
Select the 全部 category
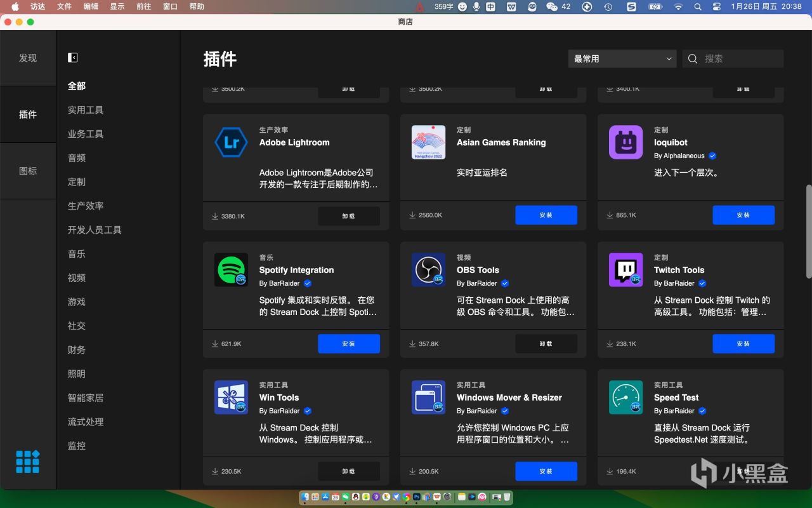[77, 86]
